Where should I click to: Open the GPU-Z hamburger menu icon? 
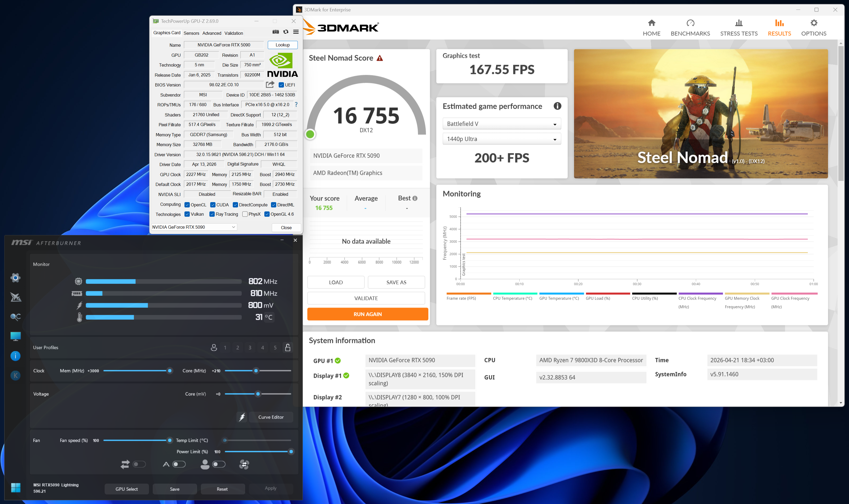click(x=296, y=32)
